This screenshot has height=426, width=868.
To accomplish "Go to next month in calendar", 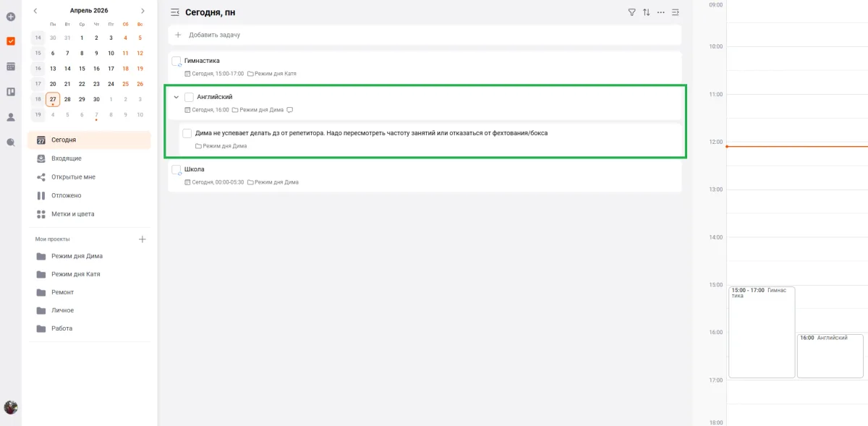I will click(x=142, y=11).
